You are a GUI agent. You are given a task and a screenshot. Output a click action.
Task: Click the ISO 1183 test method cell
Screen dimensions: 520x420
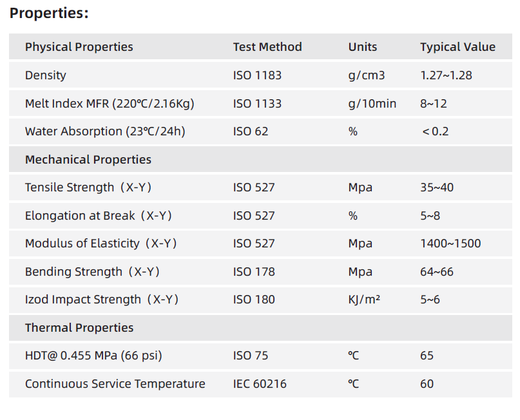[257, 75]
